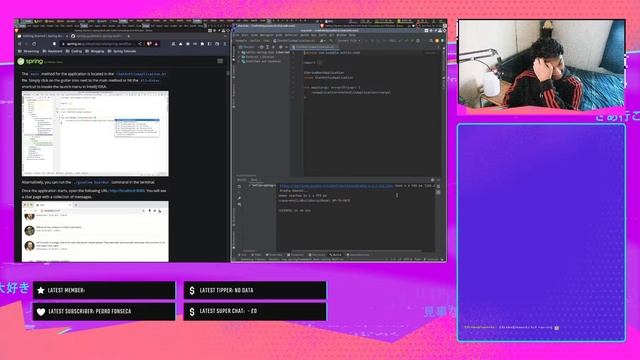This screenshot has width=640, height=360.
Task: Switch to the second browser tab
Action: tap(98, 36)
